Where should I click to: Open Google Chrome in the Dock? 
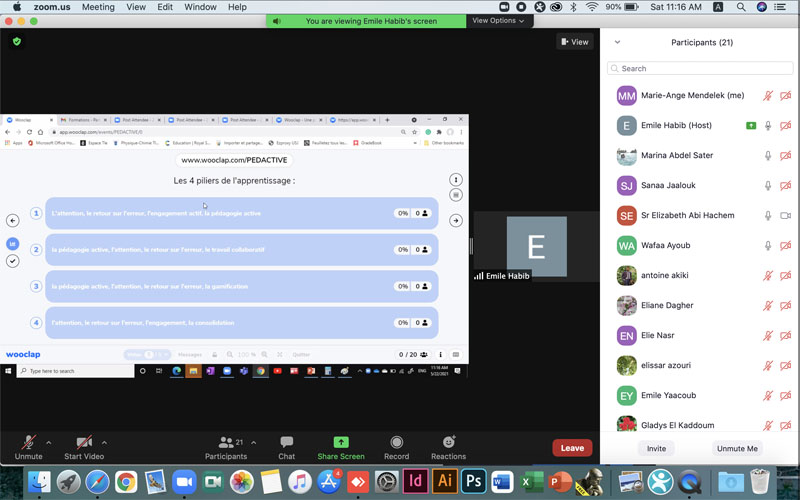coord(126,481)
